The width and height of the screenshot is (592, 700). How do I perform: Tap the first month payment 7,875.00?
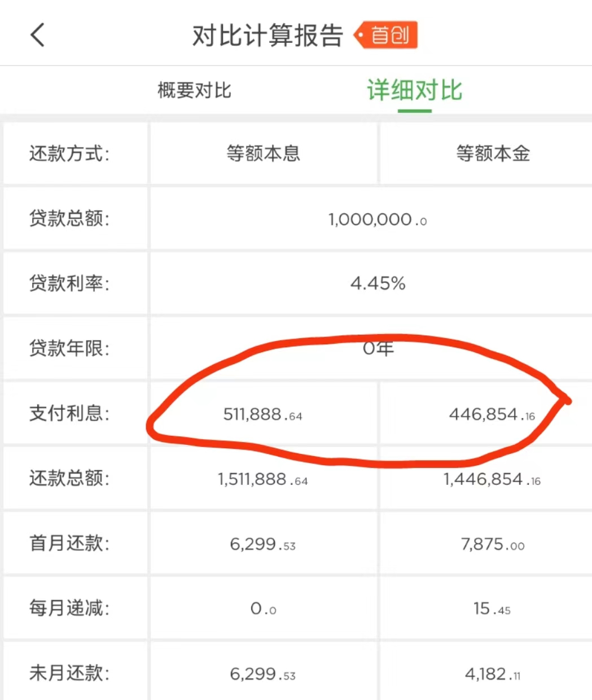[x=493, y=544]
